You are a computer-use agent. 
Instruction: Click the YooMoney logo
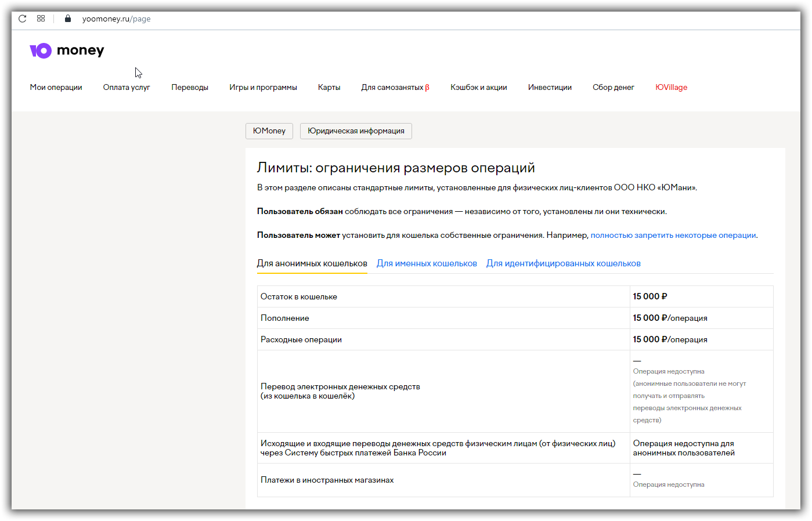pyautogui.click(x=67, y=50)
